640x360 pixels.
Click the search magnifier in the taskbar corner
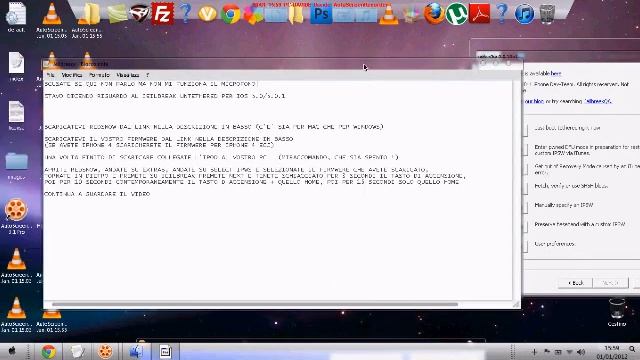pos(632,349)
